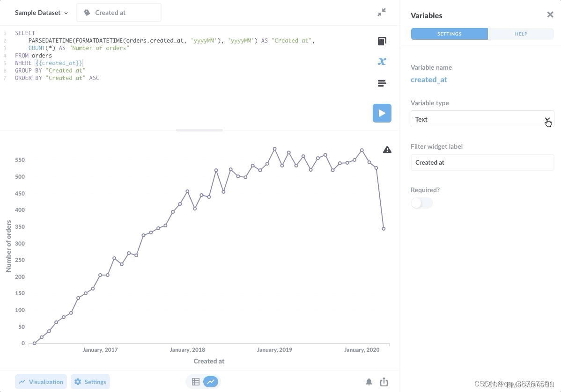Click the 'January, 2017' axis label

(100, 350)
